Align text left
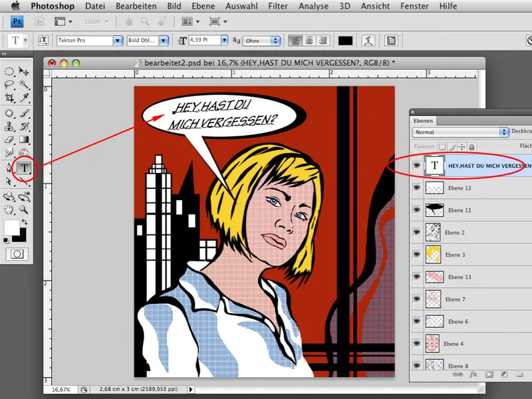532x399 pixels. 295,41
